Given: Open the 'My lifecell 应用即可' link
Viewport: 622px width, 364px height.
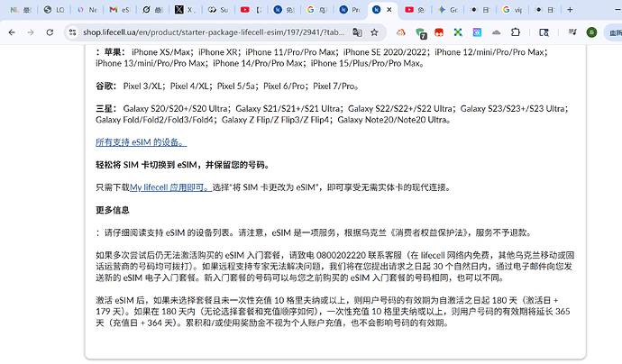Looking at the screenshot, I should tap(170, 187).
